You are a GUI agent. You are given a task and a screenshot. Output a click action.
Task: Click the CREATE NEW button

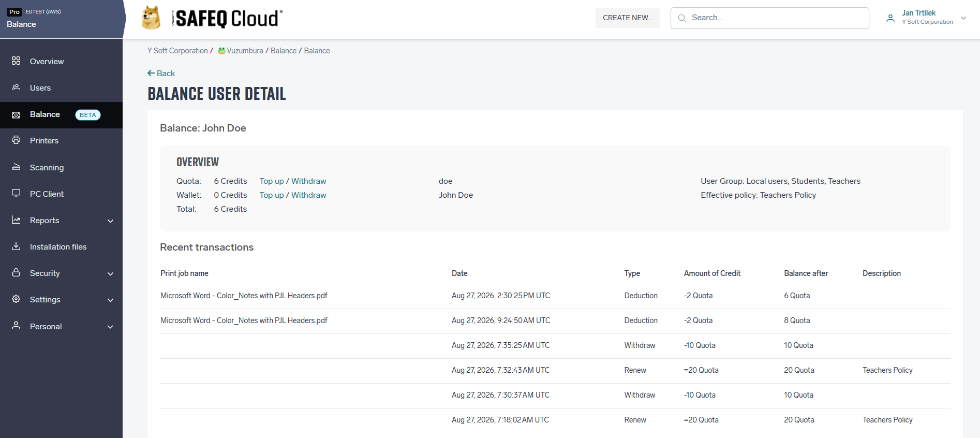pyautogui.click(x=628, y=18)
